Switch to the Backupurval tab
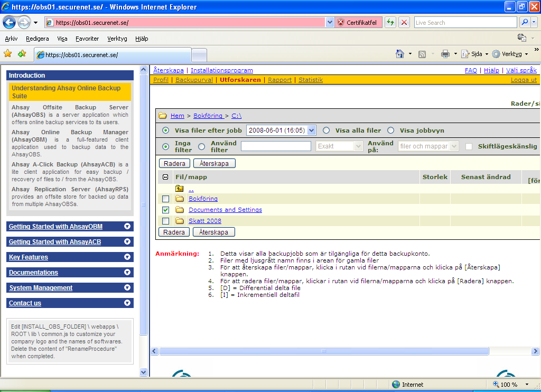Image resolution: width=541 pixels, height=392 pixels. pyautogui.click(x=194, y=80)
